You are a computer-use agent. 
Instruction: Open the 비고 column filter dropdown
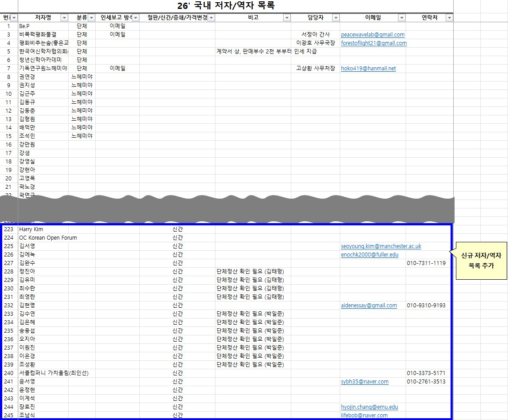[x=287, y=18]
